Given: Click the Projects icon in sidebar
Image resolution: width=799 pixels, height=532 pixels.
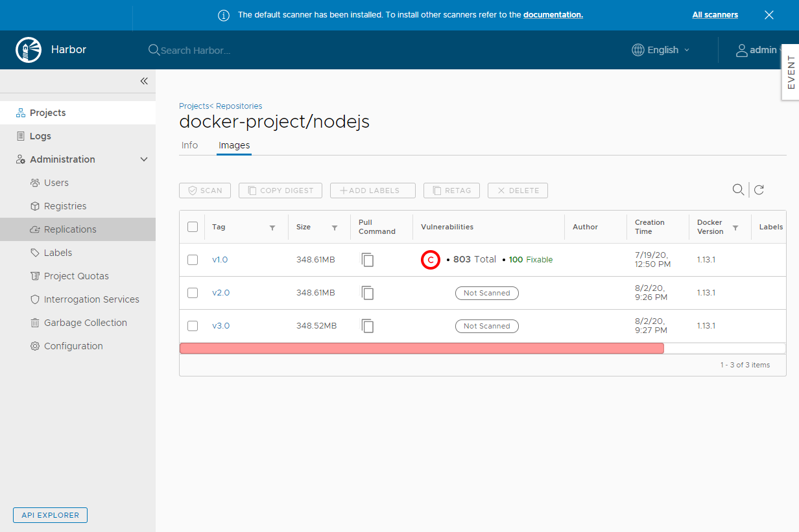Looking at the screenshot, I should point(21,113).
